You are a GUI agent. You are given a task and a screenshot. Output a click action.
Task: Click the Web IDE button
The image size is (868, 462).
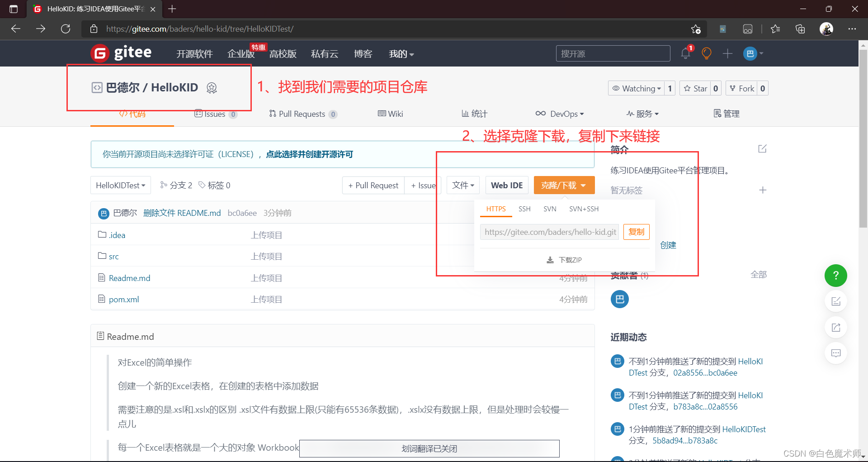click(x=507, y=185)
